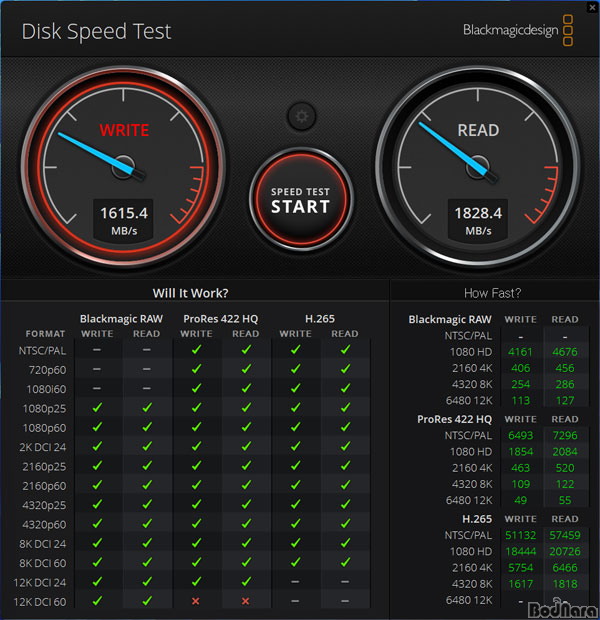Click the Disk Speed Test title
This screenshot has width=600, height=620.
pyautogui.click(x=96, y=32)
